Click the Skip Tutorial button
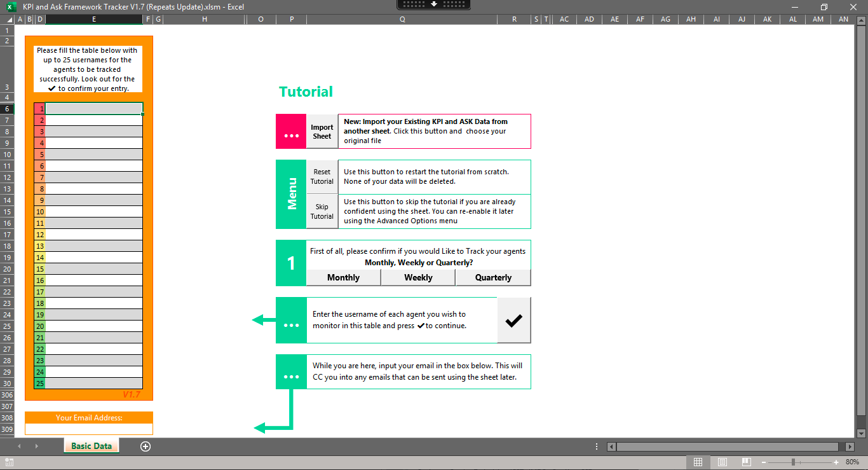The image size is (868, 470). point(322,212)
